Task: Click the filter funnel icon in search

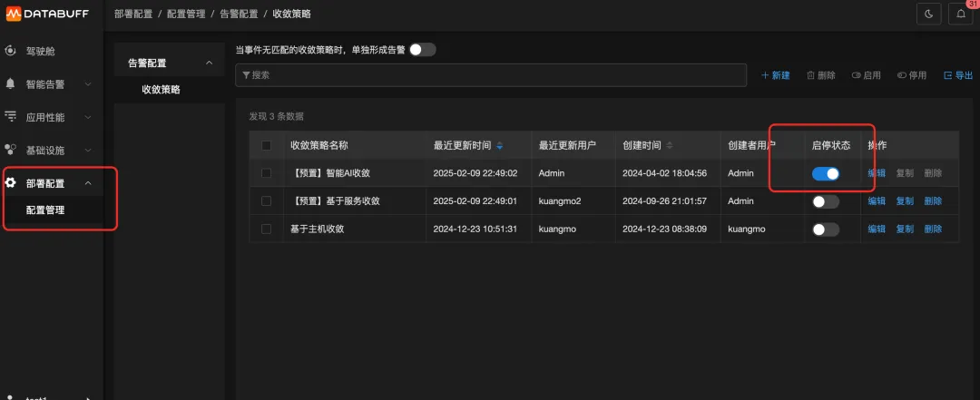Action: [x=246, y=75]
